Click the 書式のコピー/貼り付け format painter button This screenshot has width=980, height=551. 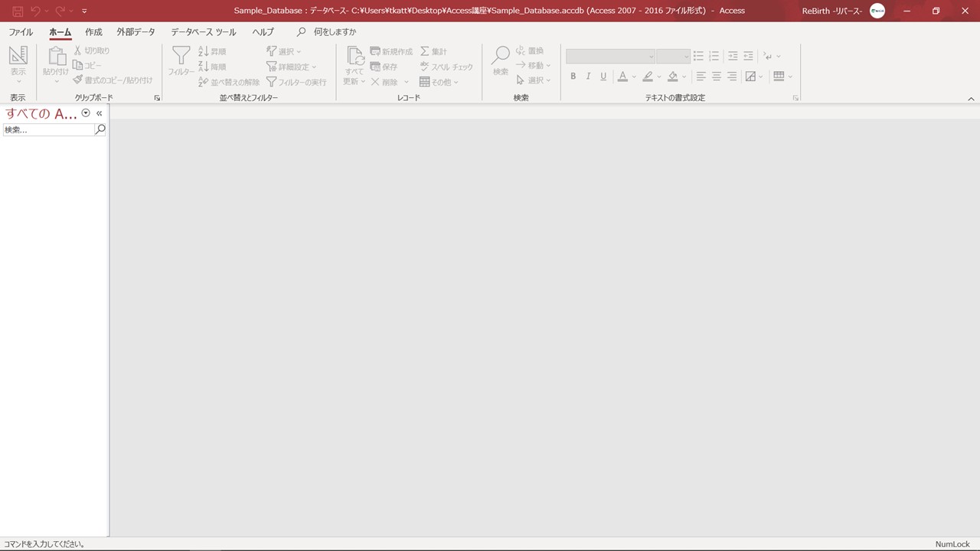pos(113,80)
